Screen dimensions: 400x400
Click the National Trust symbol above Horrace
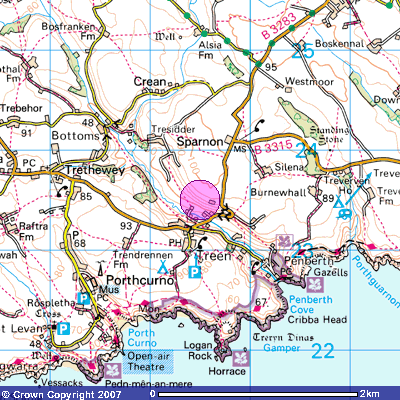(240, 358)
